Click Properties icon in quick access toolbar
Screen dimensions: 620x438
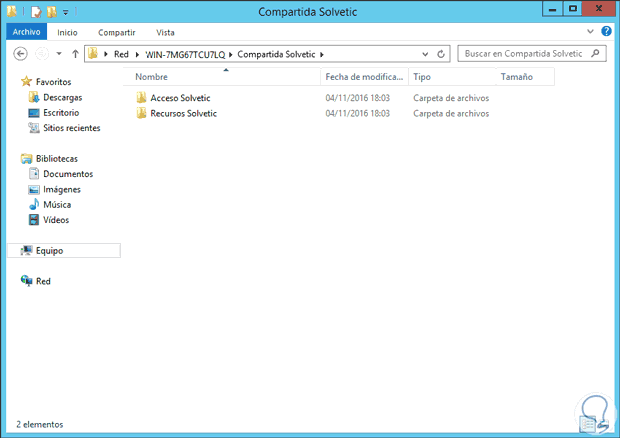click(x=35, y=11)
